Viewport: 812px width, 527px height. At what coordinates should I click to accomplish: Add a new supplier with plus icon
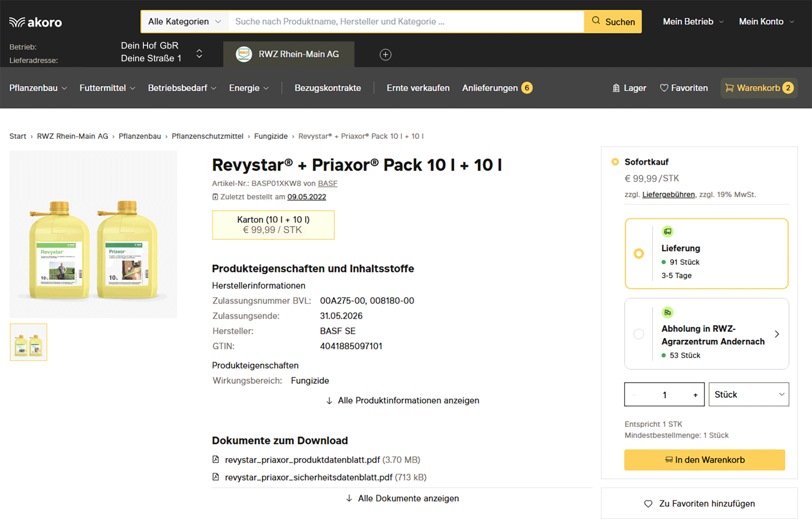[385, 55]
